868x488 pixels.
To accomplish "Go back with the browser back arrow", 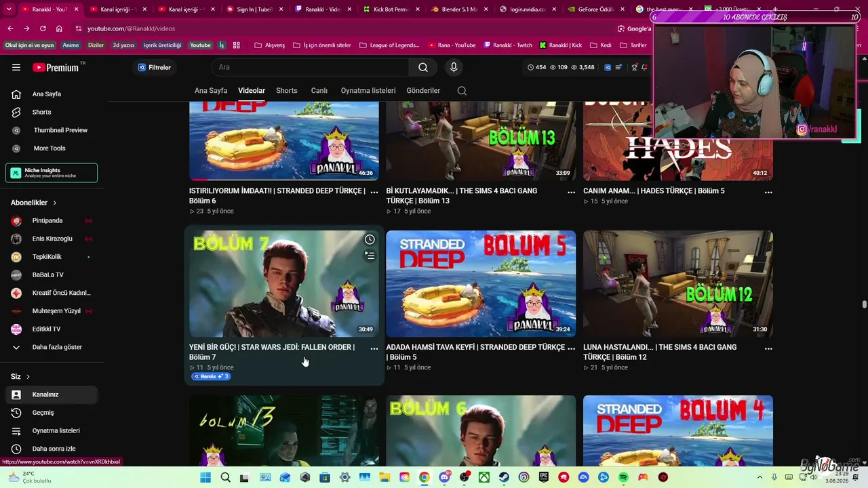I will 10,28.
